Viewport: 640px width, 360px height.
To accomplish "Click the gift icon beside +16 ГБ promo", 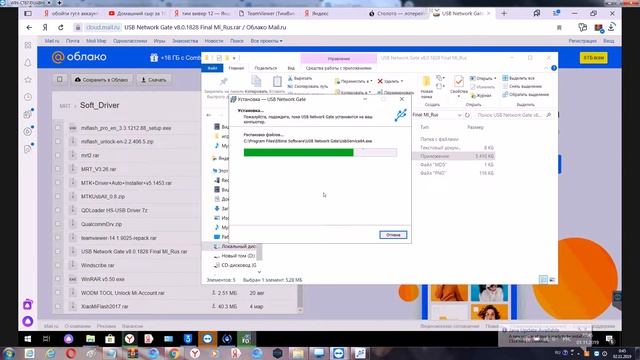I will [x=154, y=58].
